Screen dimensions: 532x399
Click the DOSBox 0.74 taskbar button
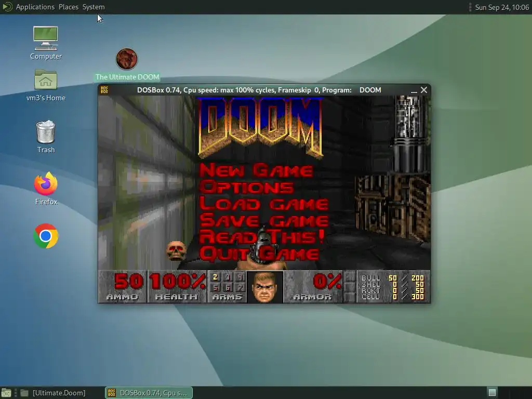coord(149,393)
